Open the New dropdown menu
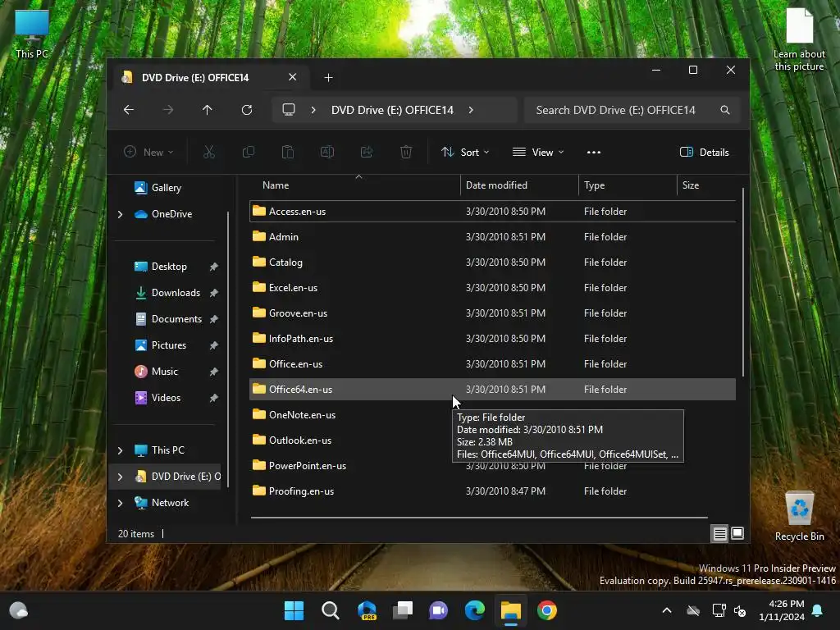 (x=148, y=152)
